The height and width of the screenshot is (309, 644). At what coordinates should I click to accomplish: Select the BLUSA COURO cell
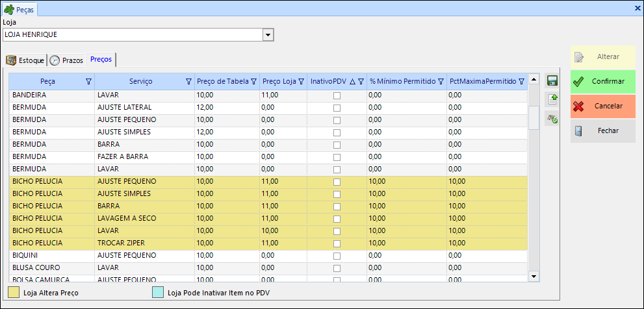(52, 267)
